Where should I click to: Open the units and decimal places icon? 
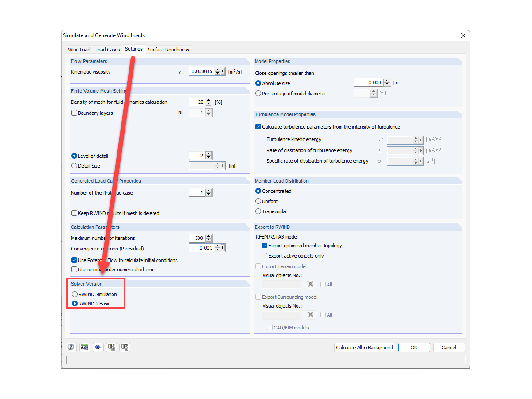tap(84, 348)
